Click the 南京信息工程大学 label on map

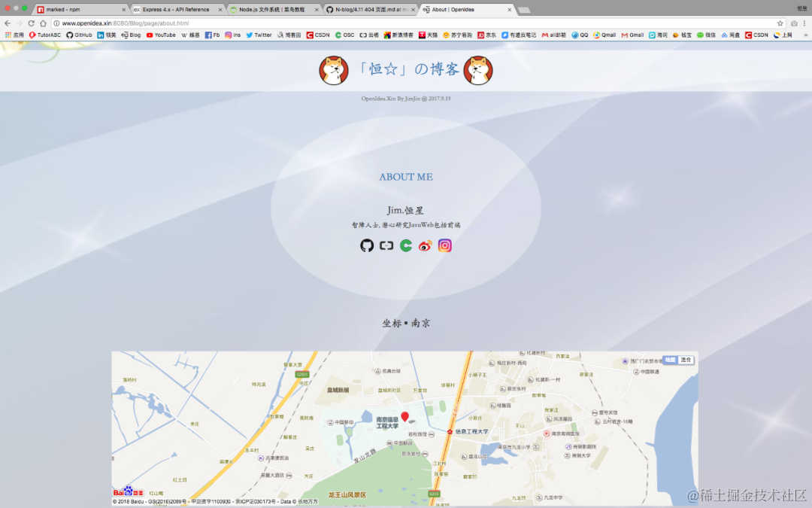pos(387,422)
